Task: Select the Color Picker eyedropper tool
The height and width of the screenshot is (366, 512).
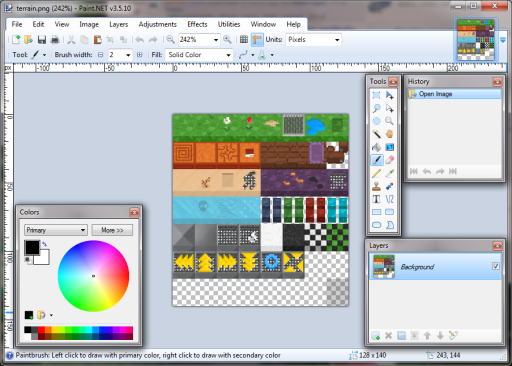Action: click(389, 173)
